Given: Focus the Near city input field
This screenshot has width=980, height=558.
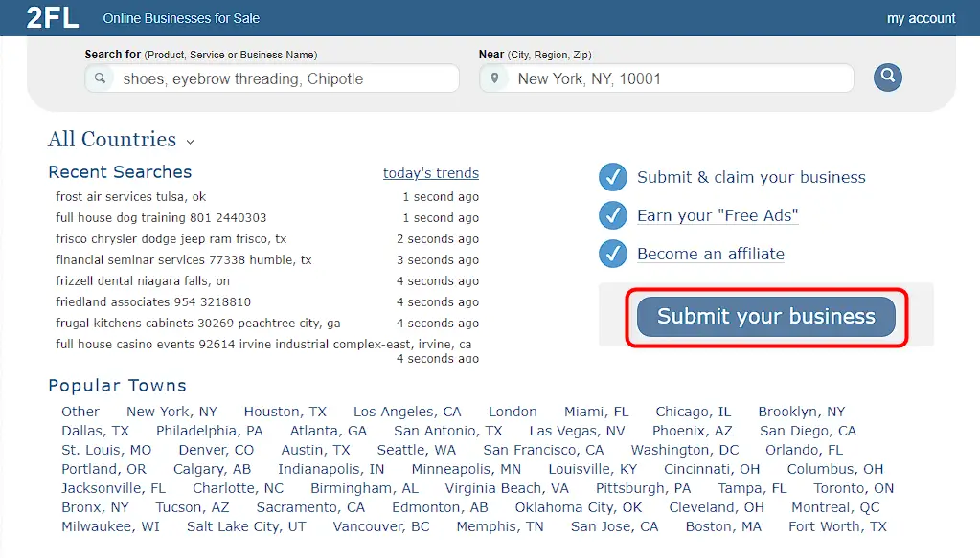Looking at the screenshot, I should 666,78.
